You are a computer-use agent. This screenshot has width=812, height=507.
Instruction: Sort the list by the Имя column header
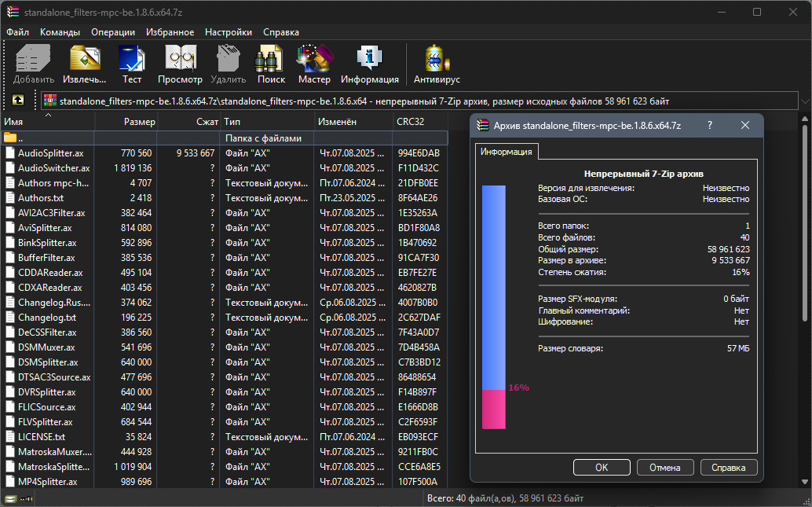48,122
